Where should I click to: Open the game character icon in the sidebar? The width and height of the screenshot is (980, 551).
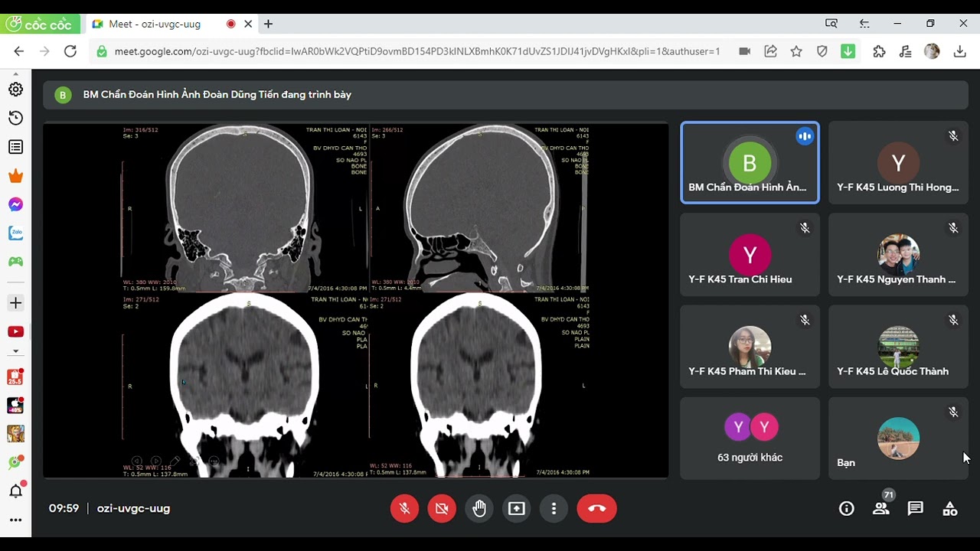pyautogui.click(x=15, y=434)
